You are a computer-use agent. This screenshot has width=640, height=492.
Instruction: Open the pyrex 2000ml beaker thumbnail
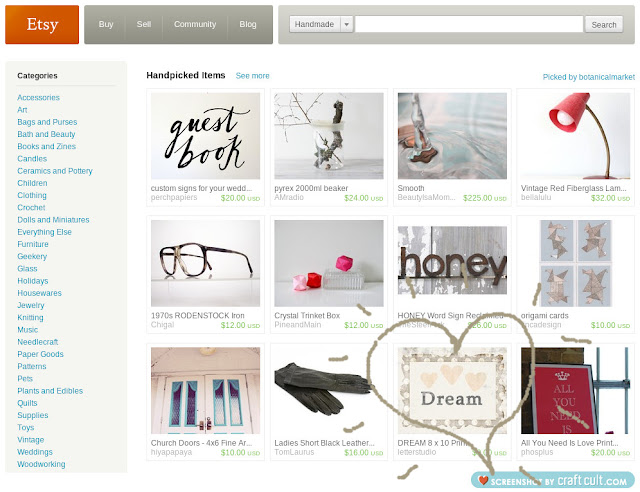pos(329,136)
